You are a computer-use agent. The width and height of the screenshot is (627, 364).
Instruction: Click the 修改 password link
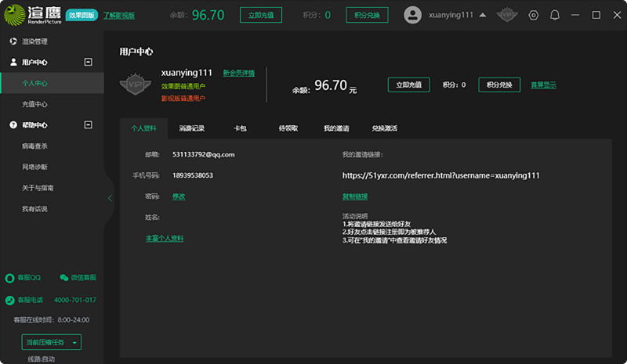tap(179, 196)
